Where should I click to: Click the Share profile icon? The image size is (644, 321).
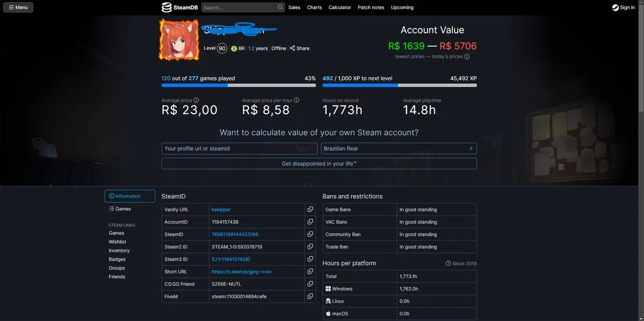coord(292,48)
